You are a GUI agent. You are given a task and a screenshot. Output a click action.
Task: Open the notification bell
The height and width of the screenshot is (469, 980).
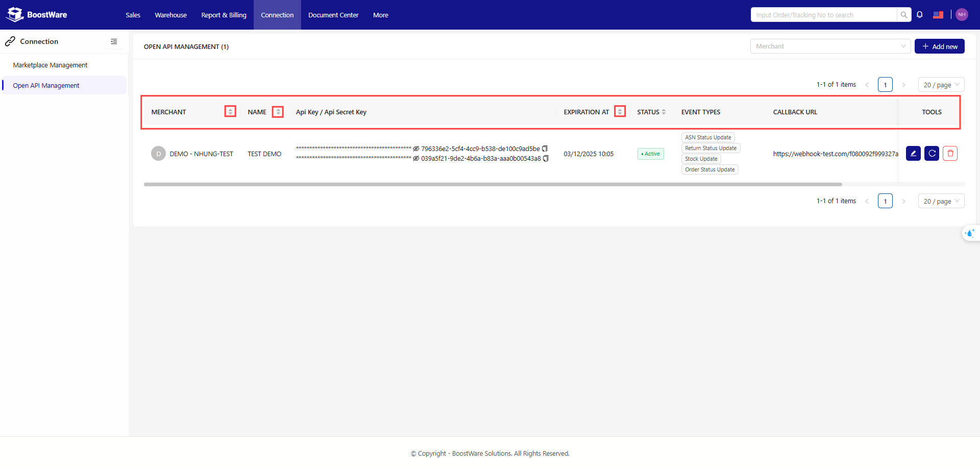point(920,15)
